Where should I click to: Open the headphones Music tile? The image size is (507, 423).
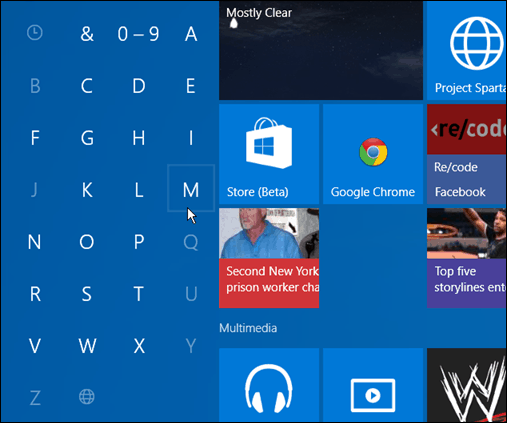tap(269, 385)
